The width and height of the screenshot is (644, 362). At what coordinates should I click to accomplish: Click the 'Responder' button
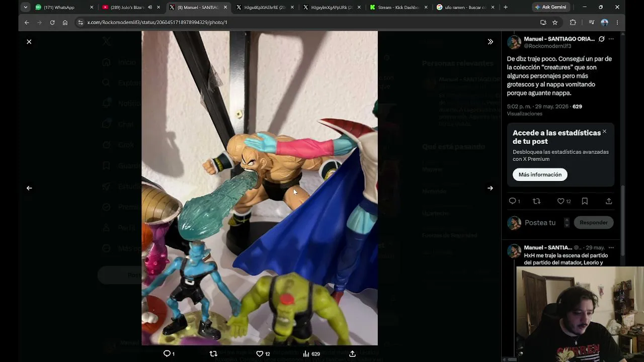[594, 223]
